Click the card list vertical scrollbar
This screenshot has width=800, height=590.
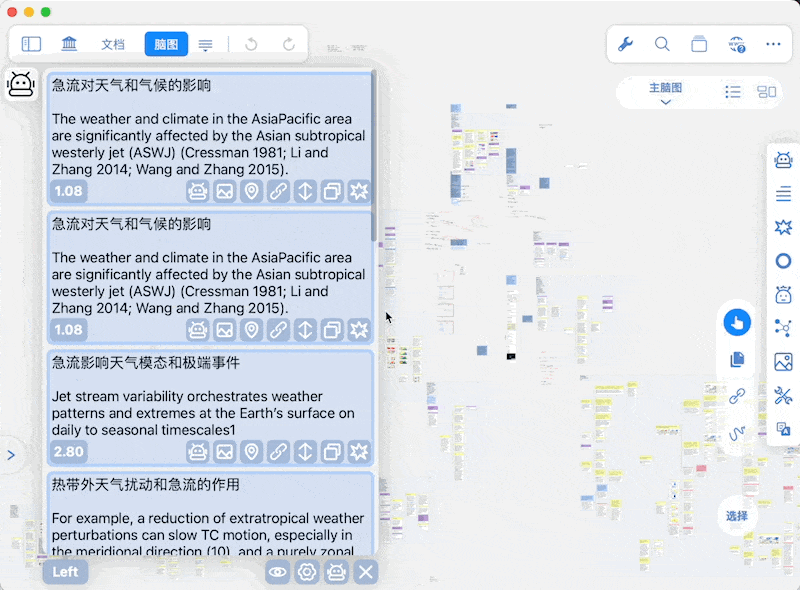(374, 156)
